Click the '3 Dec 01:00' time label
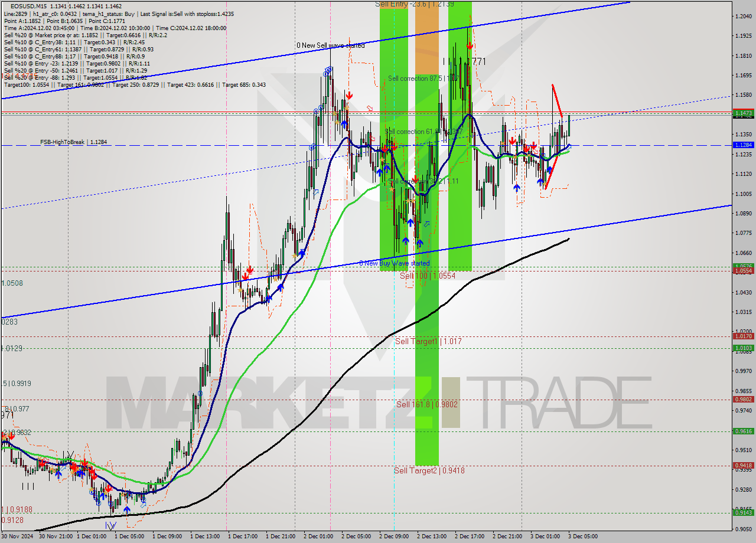This screenshot has height=543, width=756. [x=545, y=537]
